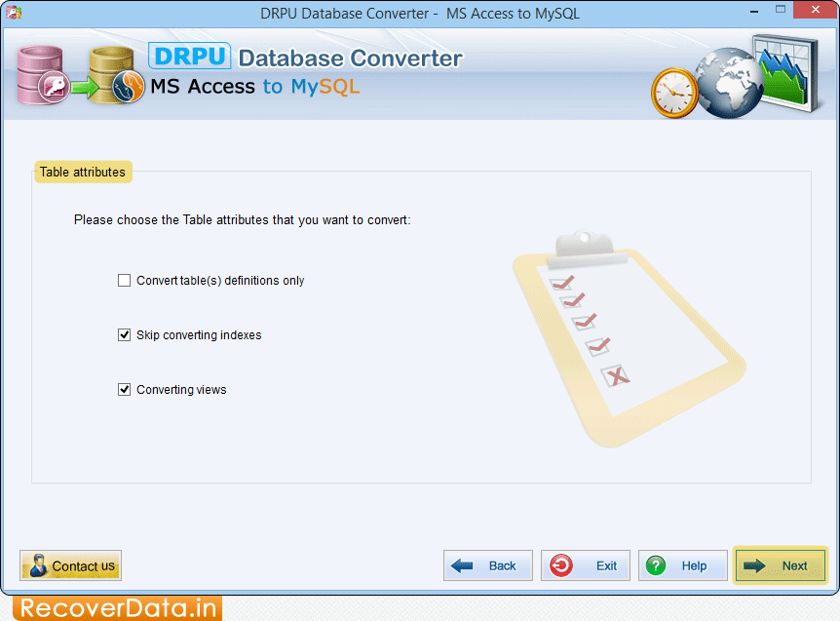This screenshot has width=840, height=621.
Task: Click the app icon in the title bar
Action: 14,14
